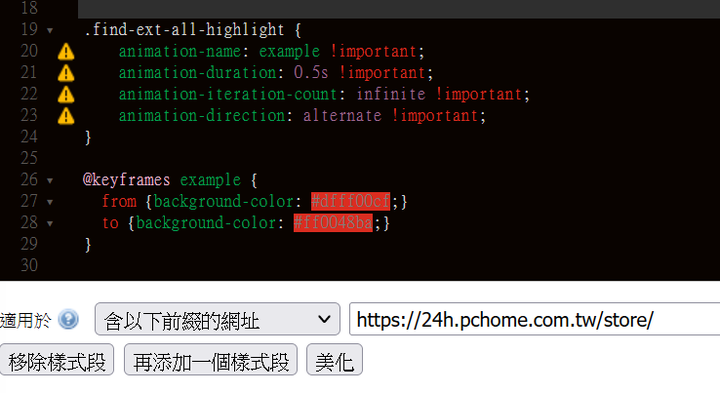This screenshot has width=720, height=393.
Task: Click line number 25 in gutter
Action: (x=29, y=158)
